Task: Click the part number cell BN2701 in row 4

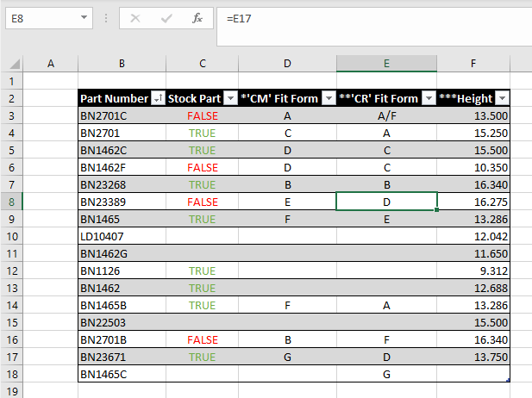Action: pos(122,134)
